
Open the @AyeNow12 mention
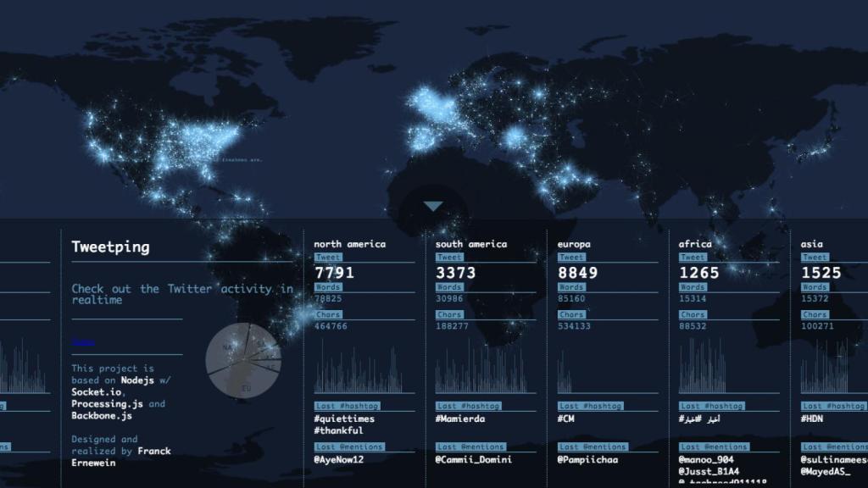pos(338,459)
